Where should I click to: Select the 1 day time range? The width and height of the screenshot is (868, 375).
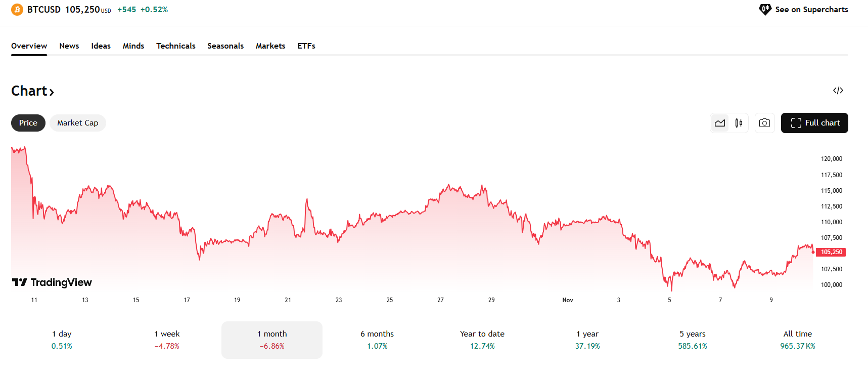point(62,340)
